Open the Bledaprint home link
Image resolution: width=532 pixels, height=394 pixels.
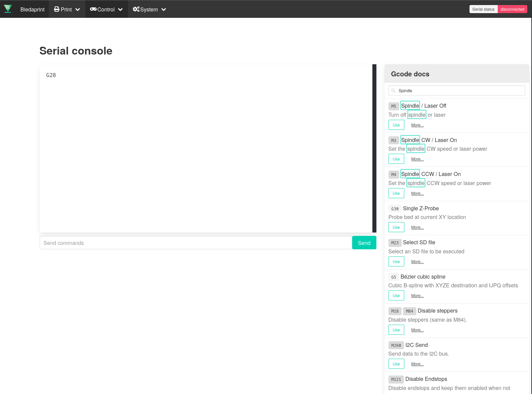[32, 9]
